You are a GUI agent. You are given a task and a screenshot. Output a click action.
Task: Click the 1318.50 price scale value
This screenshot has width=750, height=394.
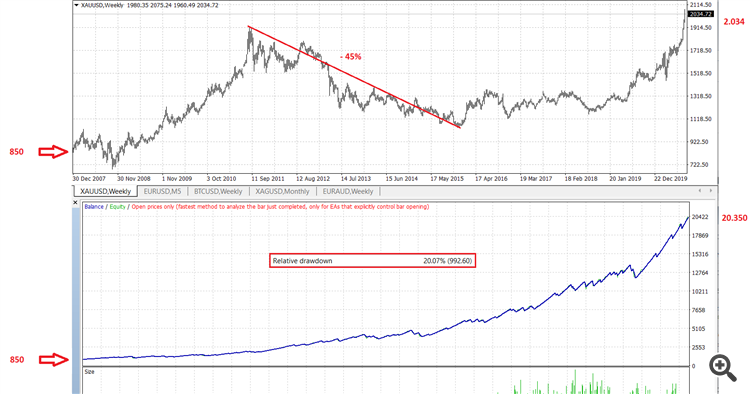coord(701,96)
